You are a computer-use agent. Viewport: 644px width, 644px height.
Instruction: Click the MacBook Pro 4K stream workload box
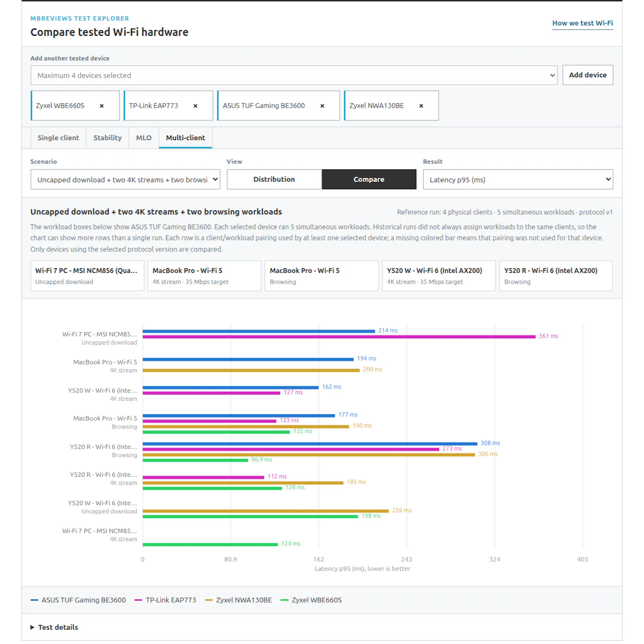tap(204, 276)
